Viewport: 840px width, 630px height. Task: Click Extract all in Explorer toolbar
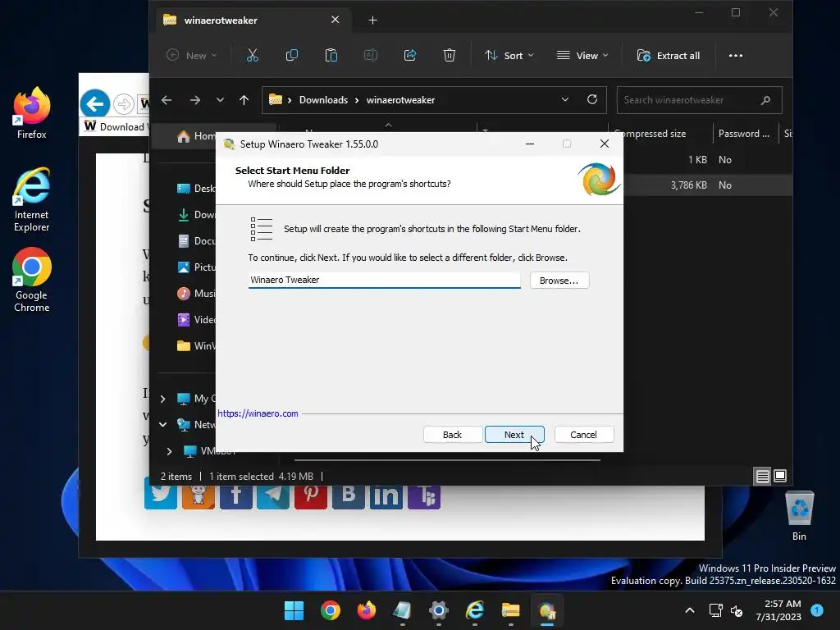[669, 55]
